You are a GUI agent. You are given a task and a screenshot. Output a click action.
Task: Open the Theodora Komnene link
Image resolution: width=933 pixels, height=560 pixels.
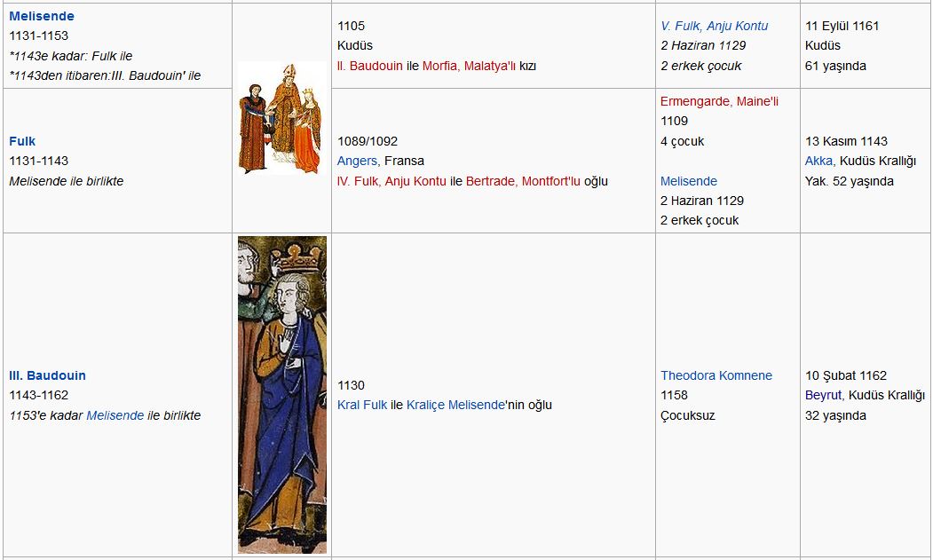tap(716, 375)
